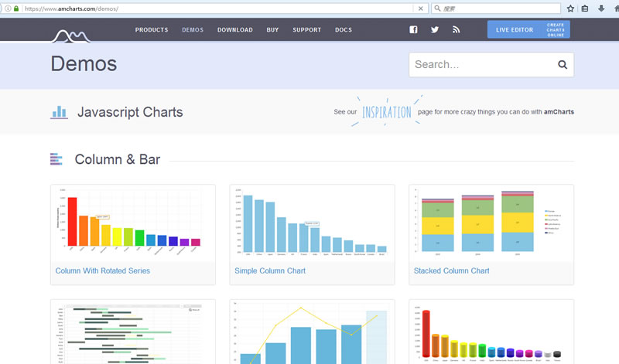The height and width of the screenshot is (364, 619).
Task: Open the bookmarks list icon
Action: coord(585,9)
